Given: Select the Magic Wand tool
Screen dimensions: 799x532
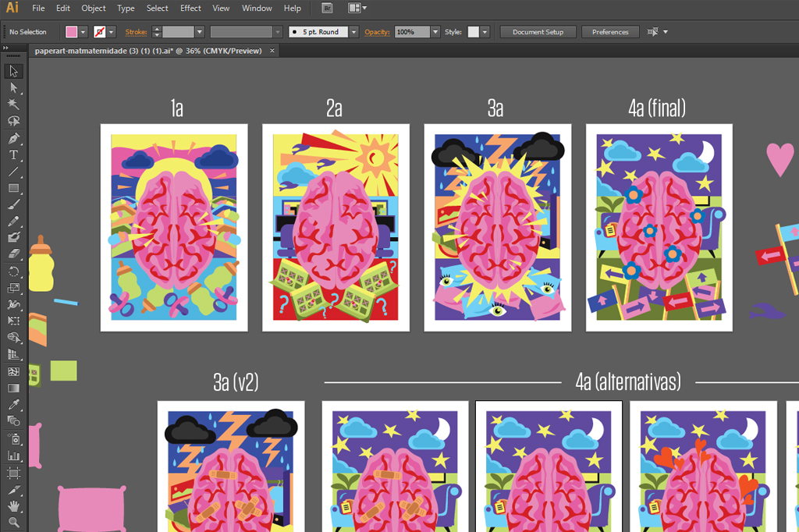Looking at the screenshot, I should (14, 104).
